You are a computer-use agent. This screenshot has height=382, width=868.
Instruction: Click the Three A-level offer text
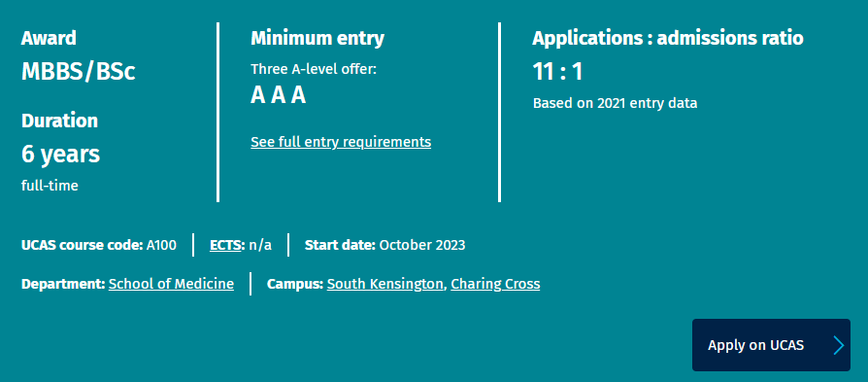314,70
